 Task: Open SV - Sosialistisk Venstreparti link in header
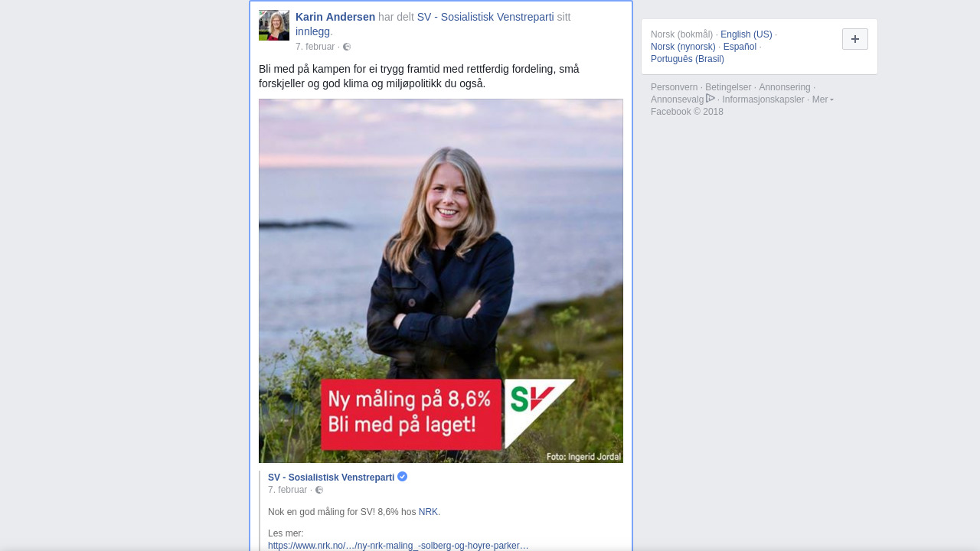coord(485,17)
